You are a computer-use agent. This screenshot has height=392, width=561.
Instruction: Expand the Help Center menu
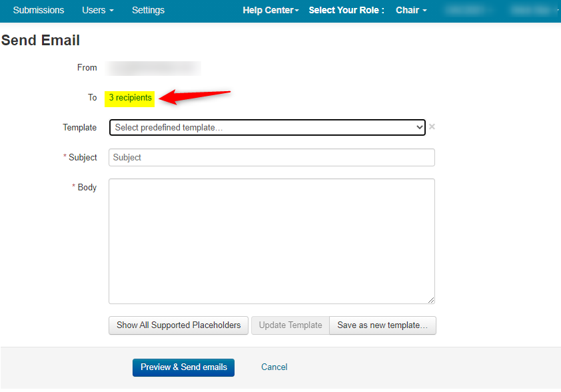pos(271,10)
